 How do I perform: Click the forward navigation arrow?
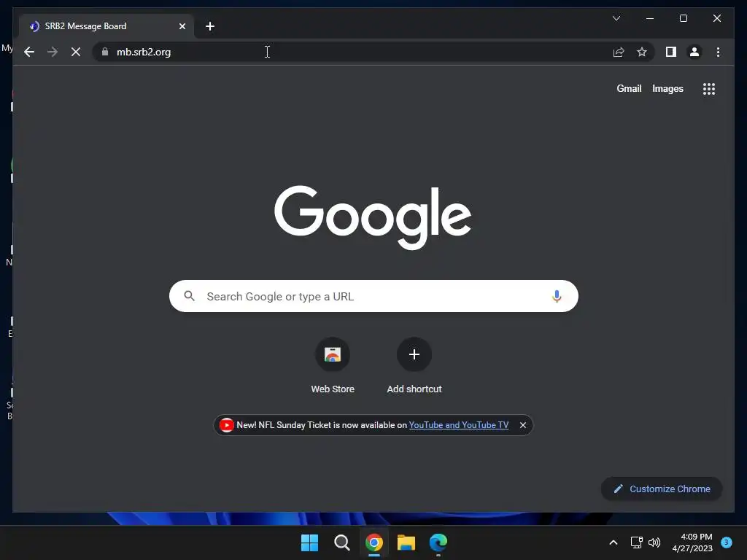click(x=53, y=52)
